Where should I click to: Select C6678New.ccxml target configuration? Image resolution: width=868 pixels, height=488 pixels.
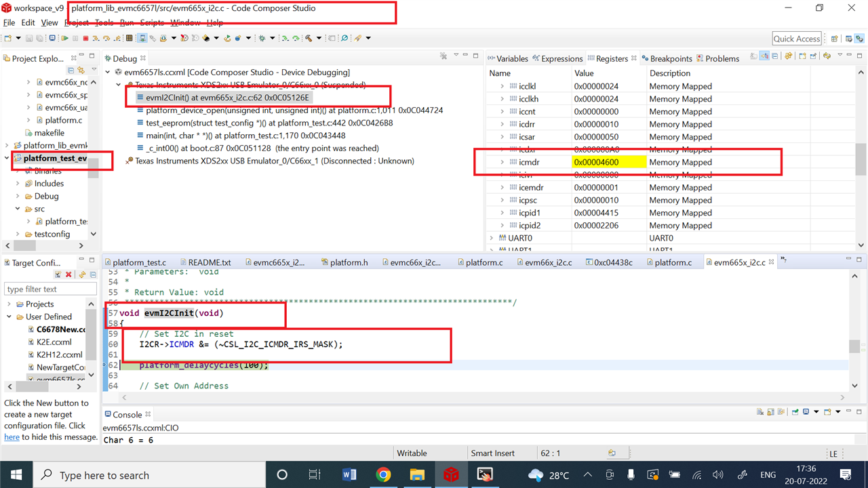tap(57, 329)
